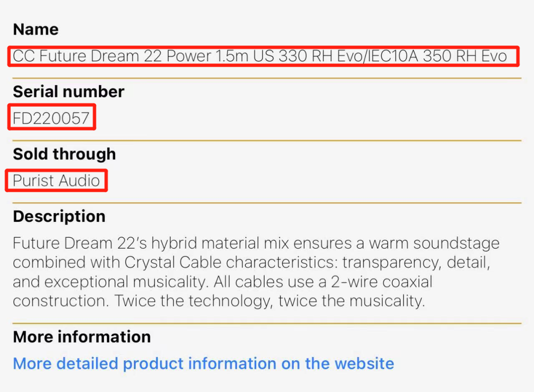Click the Name field heading
The width and height of the screenshot is (534, 392).
click(36, 29)
